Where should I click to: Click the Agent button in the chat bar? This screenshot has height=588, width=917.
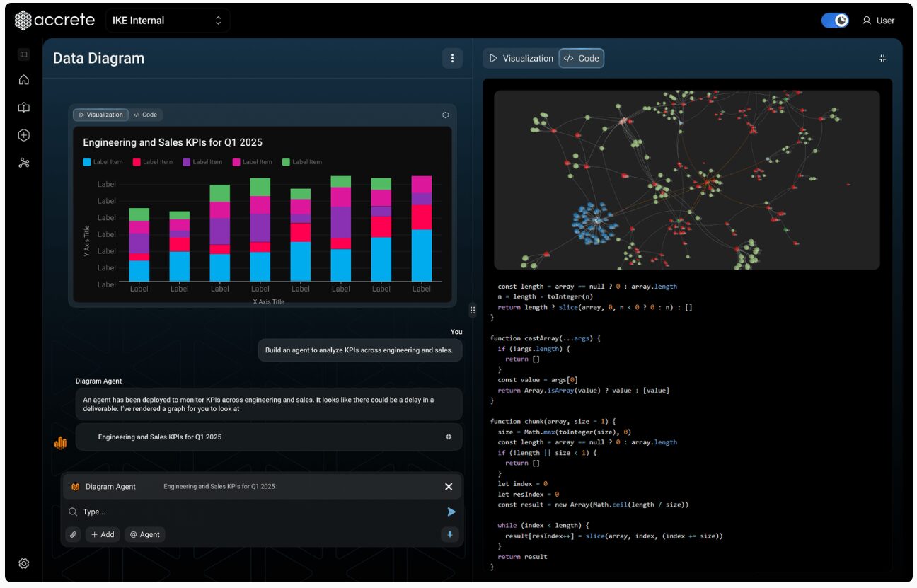coord(144,535)
